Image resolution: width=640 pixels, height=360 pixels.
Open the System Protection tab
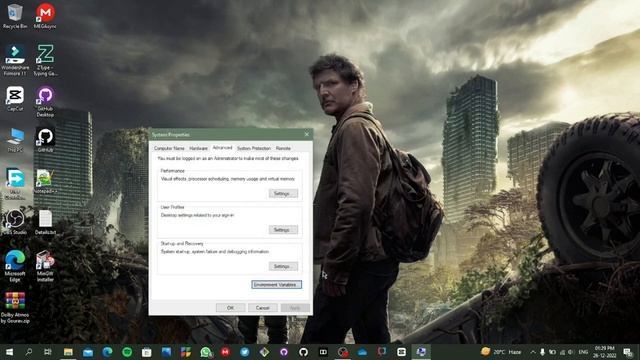[254, 148]
